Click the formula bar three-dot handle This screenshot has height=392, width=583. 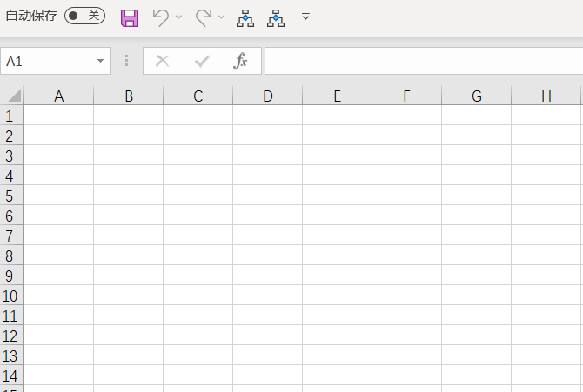[126, 61]
